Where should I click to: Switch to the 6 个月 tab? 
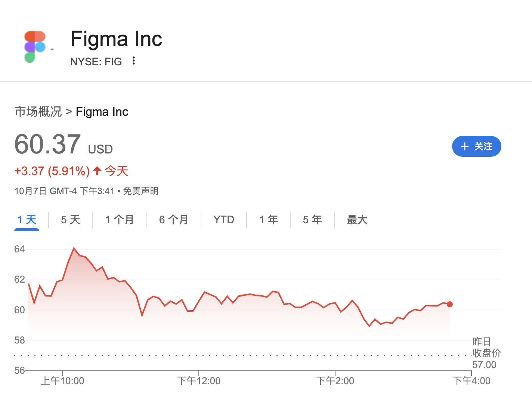click(174, 220)
